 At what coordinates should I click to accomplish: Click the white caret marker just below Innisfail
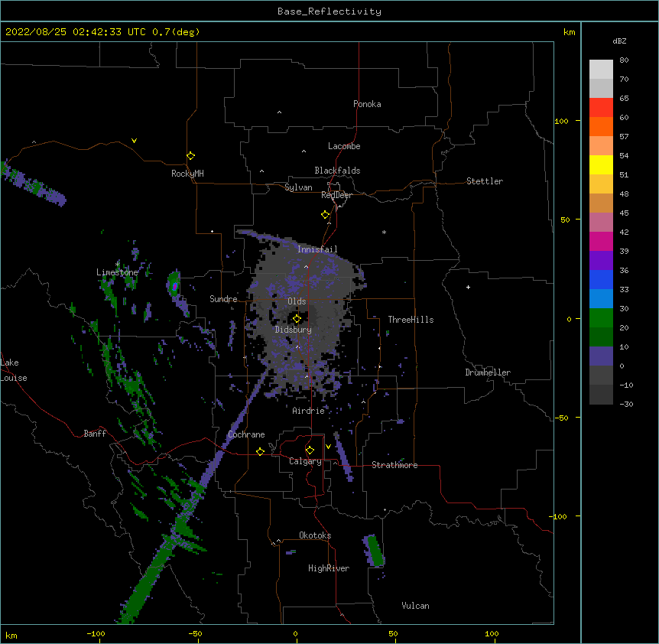click(x=306, y=267)
